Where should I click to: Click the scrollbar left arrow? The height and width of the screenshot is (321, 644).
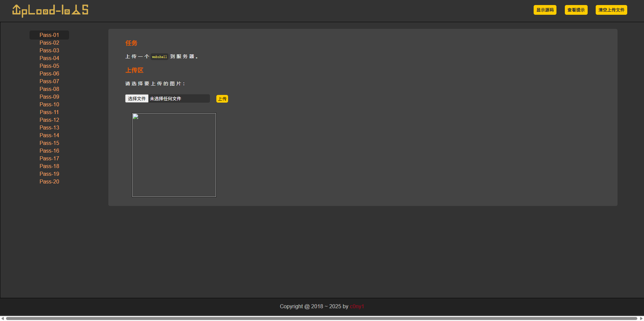(3, 318)
